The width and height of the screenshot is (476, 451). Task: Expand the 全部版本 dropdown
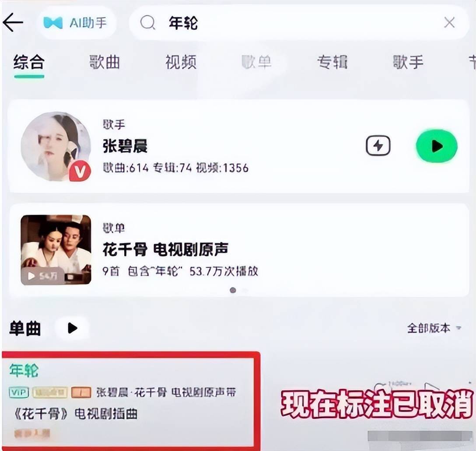tap(434, 328)
